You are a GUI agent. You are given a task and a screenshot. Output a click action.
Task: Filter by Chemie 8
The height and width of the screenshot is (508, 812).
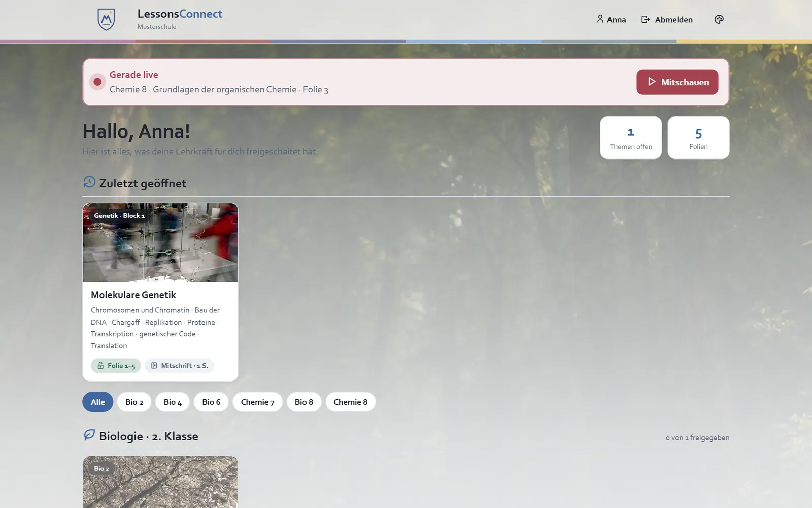[350, 402]
